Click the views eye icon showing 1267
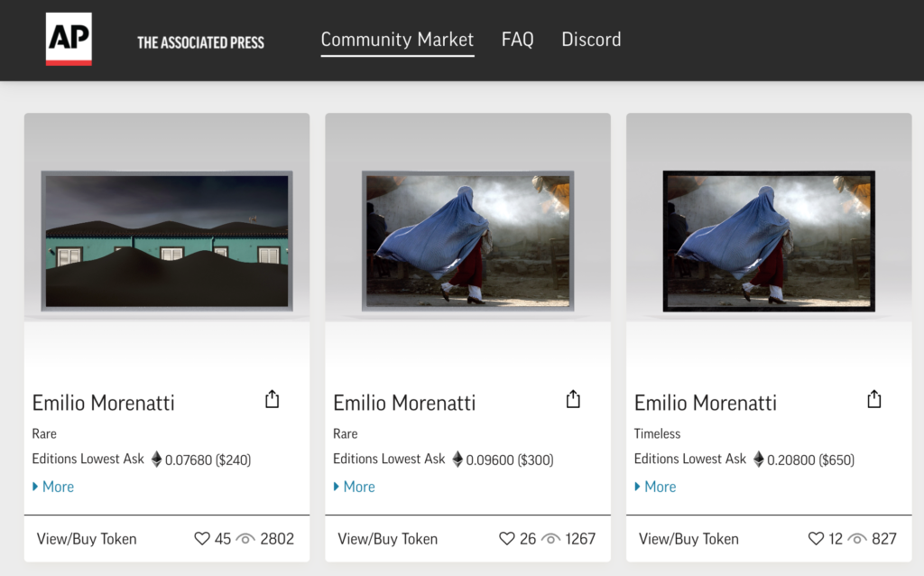 550,539
